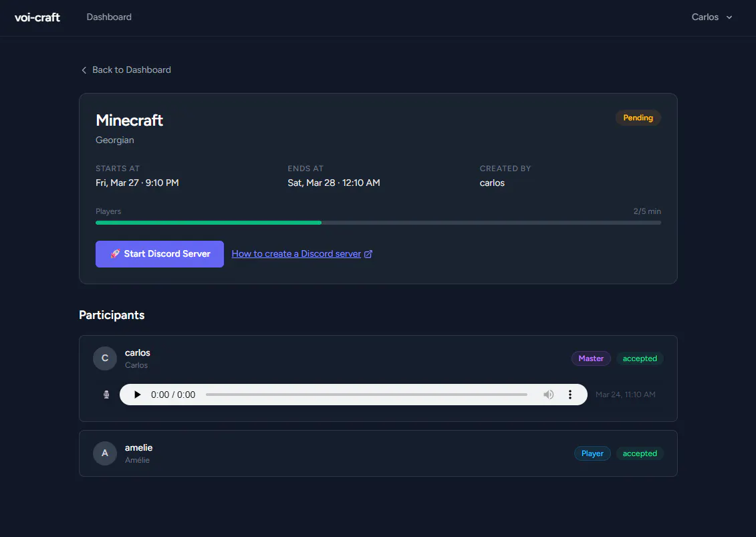Click start time Fri, Mar 27 · 9:10 PM
Viewport: 756px width, 537px height.
point(137,183)
